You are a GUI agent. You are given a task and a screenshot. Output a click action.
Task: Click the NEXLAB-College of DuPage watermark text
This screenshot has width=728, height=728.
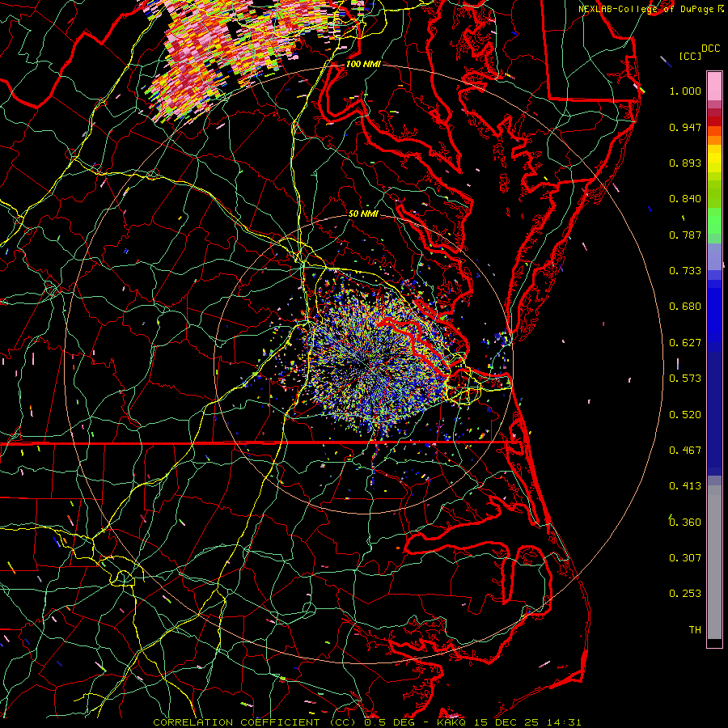click(645, 9)
